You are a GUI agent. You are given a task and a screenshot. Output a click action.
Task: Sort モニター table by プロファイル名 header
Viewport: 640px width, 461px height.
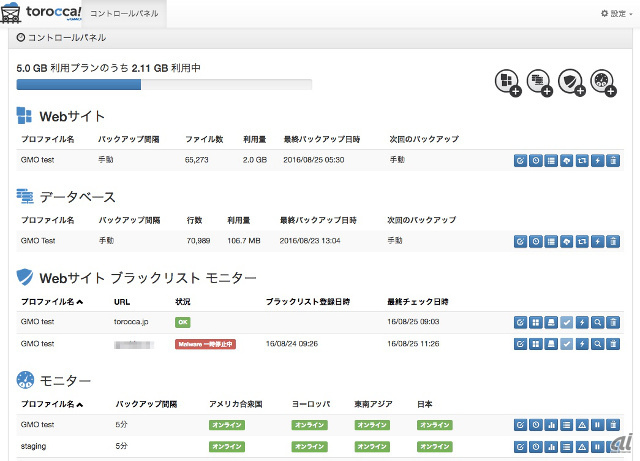pos(52,404)
